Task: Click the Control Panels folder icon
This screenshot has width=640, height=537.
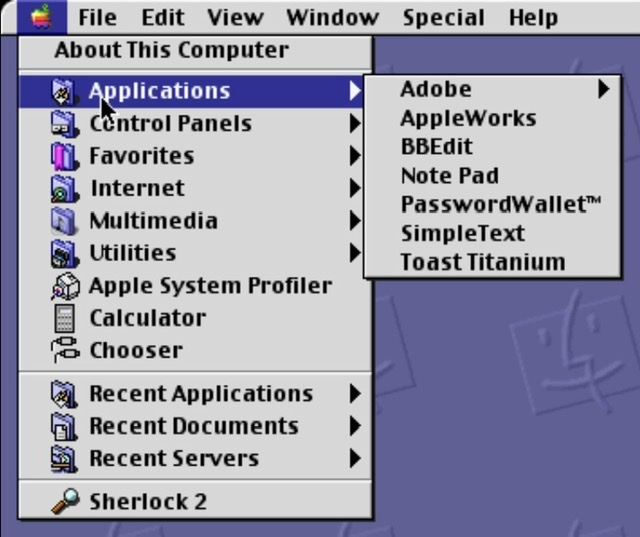Action: (x=64, y=124)
